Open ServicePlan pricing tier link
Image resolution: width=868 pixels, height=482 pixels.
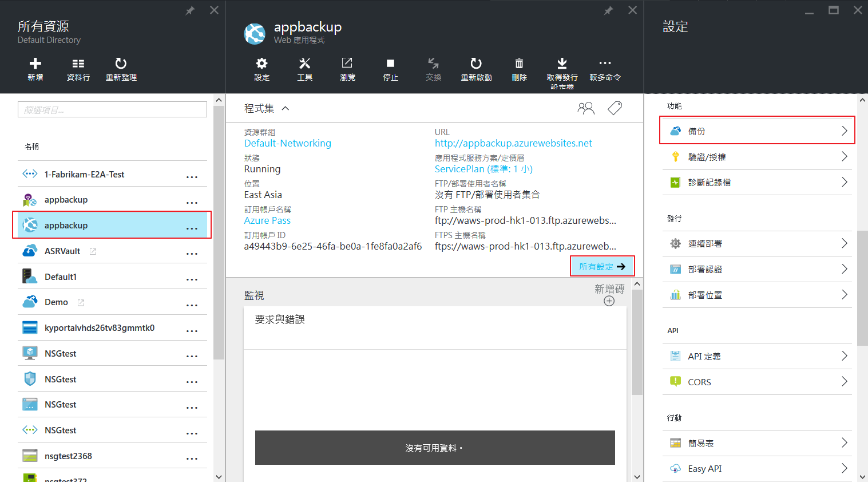[483, 169]
